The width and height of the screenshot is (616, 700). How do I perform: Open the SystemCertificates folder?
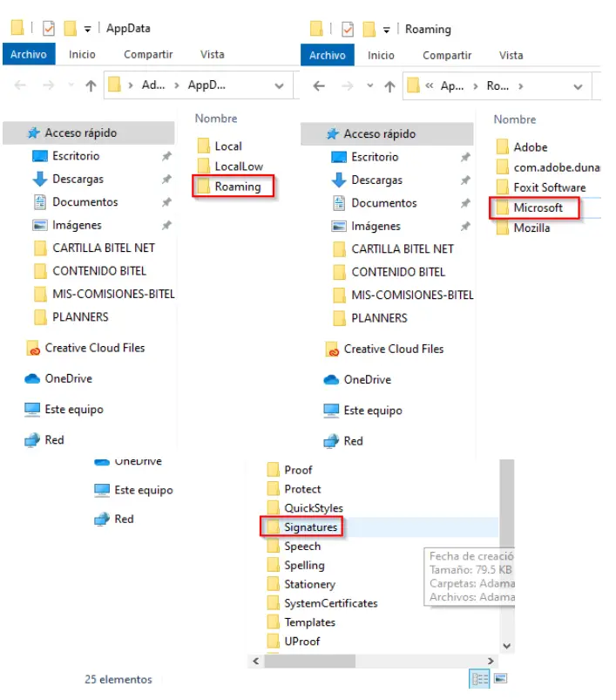322,603
